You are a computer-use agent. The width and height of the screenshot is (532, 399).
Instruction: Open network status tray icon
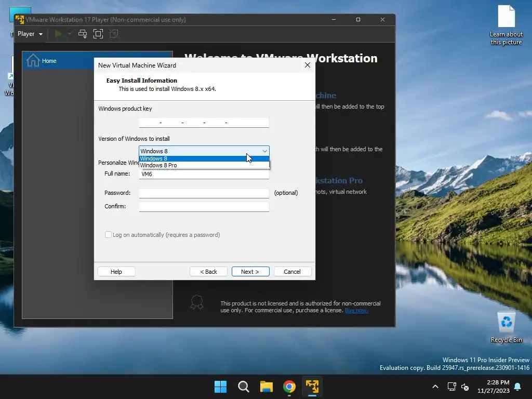pyautogui.click(x=451, y=387)
